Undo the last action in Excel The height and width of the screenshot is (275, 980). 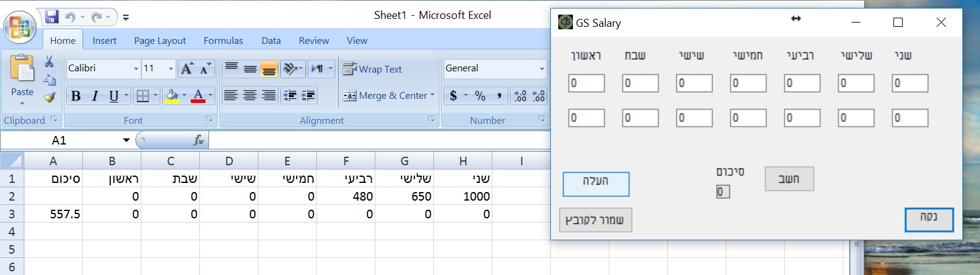[x=70, y=17]
